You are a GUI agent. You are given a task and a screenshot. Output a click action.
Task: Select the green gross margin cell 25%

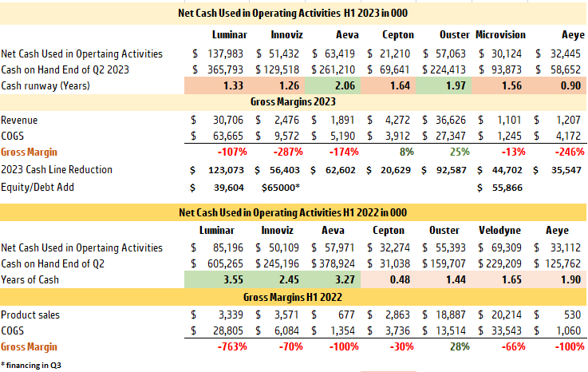(460, 152)
